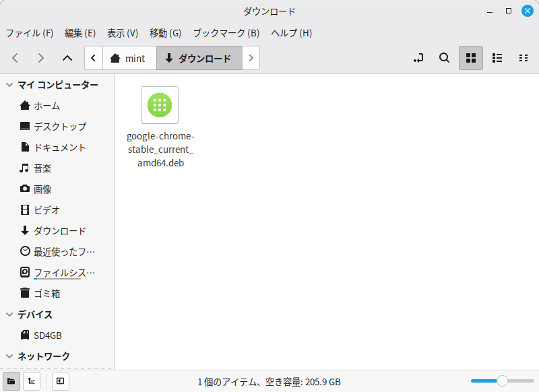Go back with the left arrow
The height and width of the screenshot is (392, 539).
pyautogui.click(x=15, y=58)
